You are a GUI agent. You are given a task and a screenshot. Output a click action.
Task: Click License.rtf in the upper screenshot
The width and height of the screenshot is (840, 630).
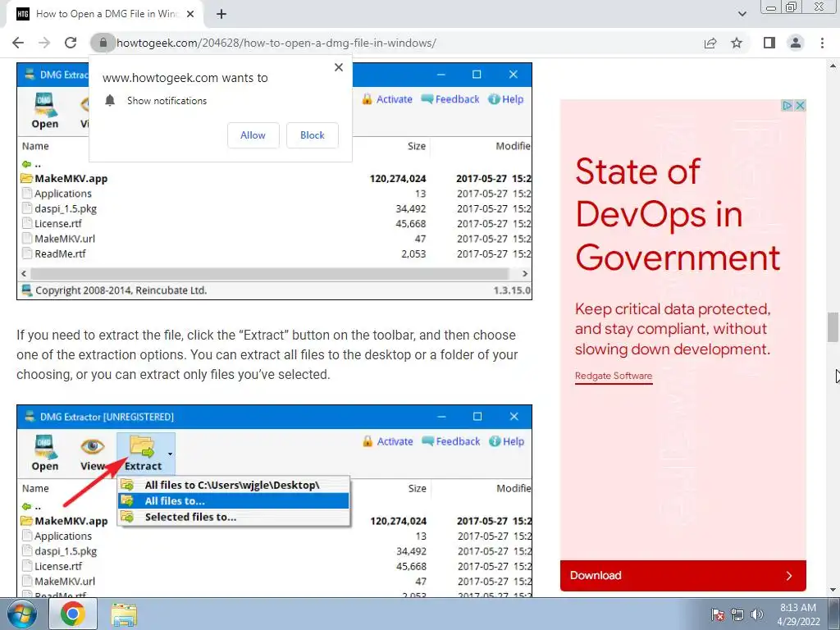[52, 223]
